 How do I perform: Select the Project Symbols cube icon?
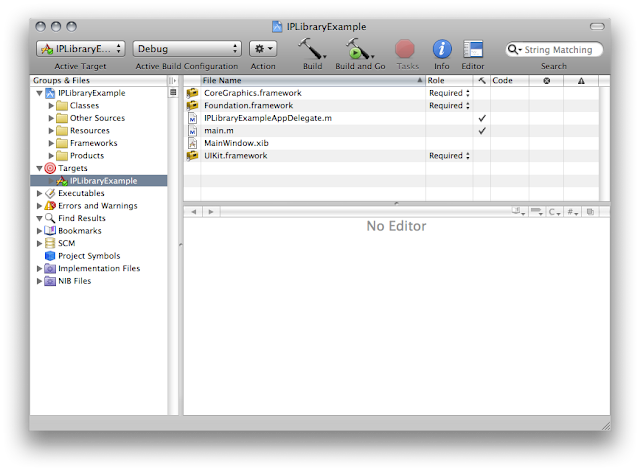coord(50,256)
